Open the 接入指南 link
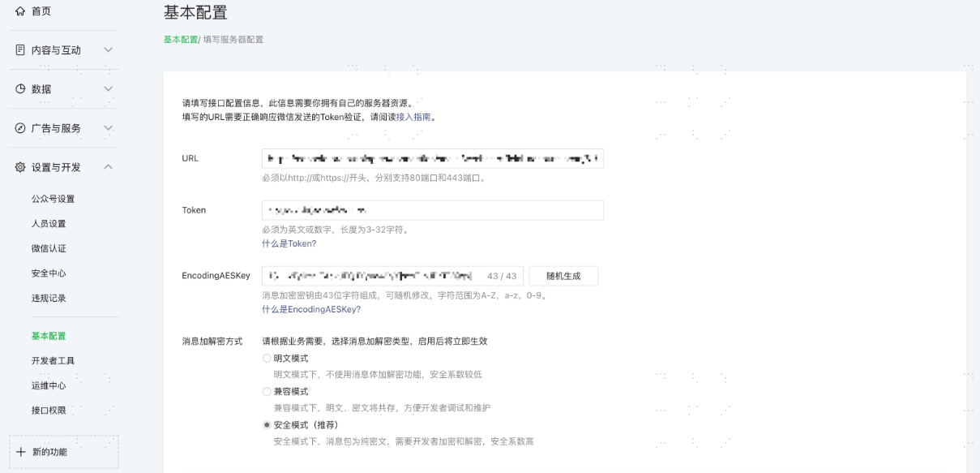This screenshot has height=473, width=980. point(413,117)
